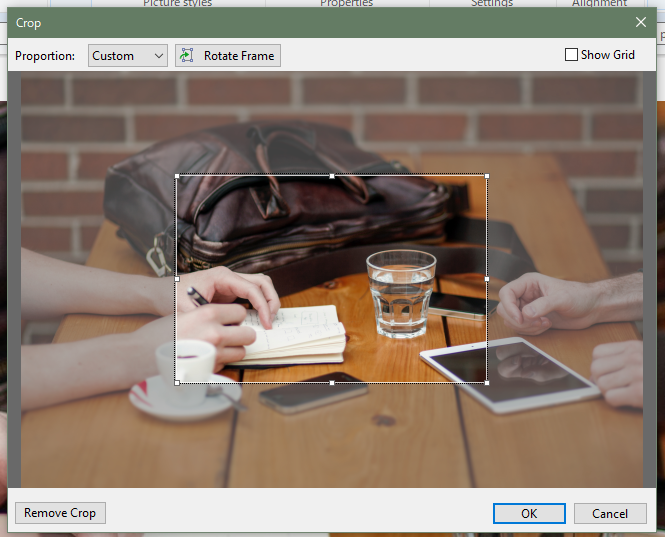665x537 pixels.
Task: Enable the Show Grid checkbox
Action: pos(572,55)
